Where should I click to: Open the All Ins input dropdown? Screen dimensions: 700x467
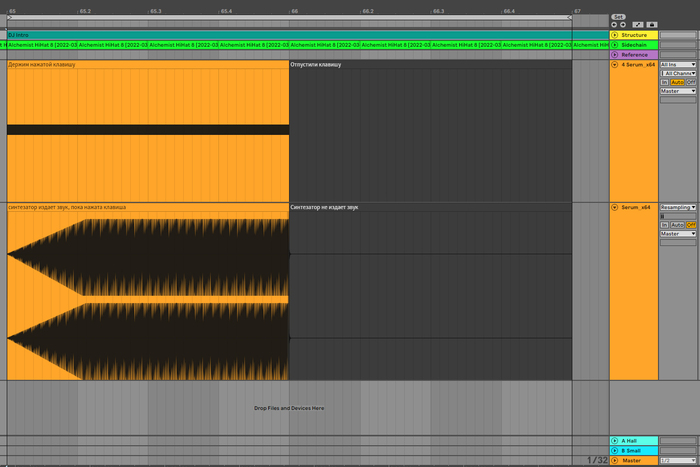pos(678,65)
